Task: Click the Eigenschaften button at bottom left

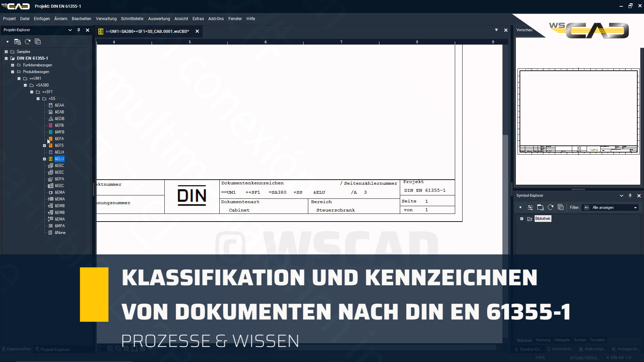Action: (16, 349)
